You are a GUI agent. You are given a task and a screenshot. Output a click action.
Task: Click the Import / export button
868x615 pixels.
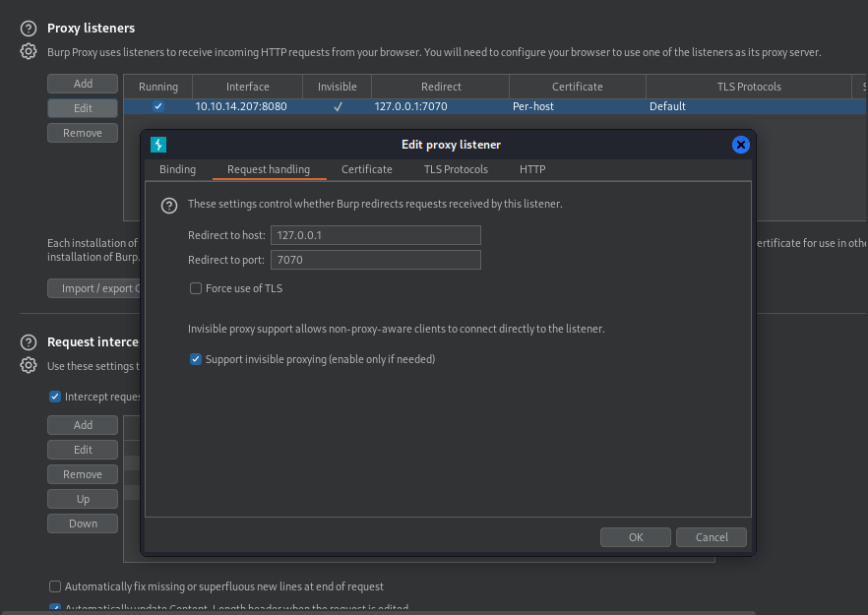pyautogui.click(x=94, y=288)
